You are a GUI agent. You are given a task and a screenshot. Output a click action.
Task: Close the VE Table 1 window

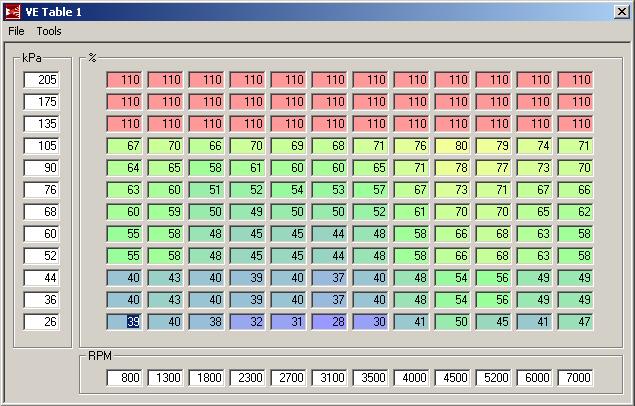click(x=621, y=12)
